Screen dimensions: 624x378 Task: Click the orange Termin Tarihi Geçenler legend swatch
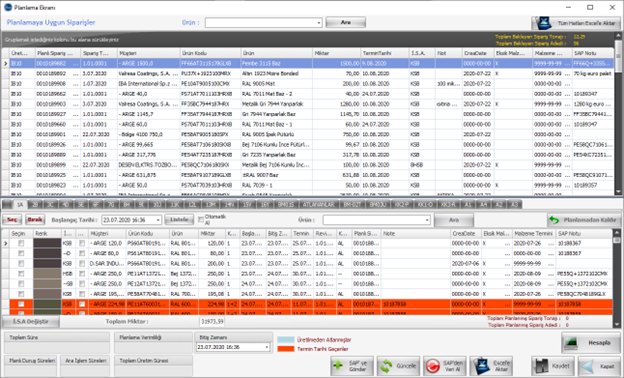click(x=285, y=349)
